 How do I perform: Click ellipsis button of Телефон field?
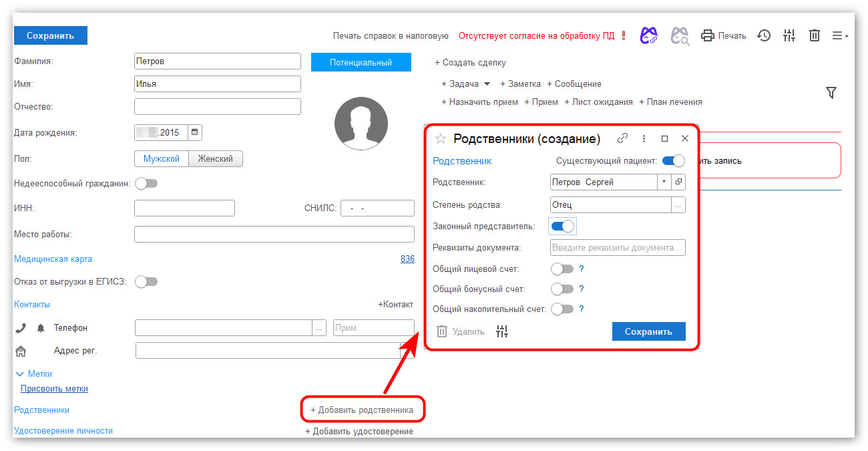[x=319, y=328]
